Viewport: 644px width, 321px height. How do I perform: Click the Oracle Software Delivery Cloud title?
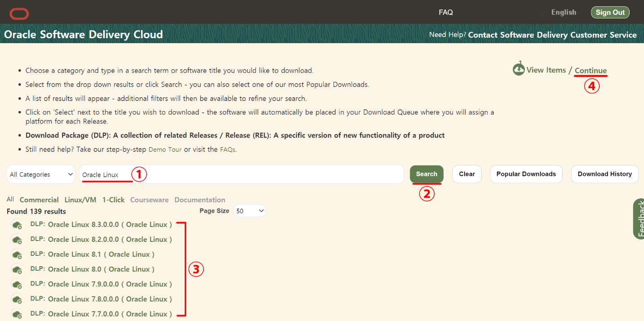pos(83,35)
